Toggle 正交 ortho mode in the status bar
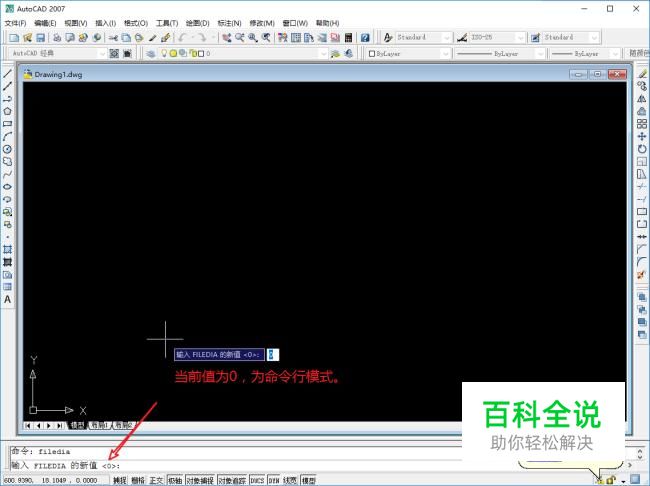 (x=156, y=480)
